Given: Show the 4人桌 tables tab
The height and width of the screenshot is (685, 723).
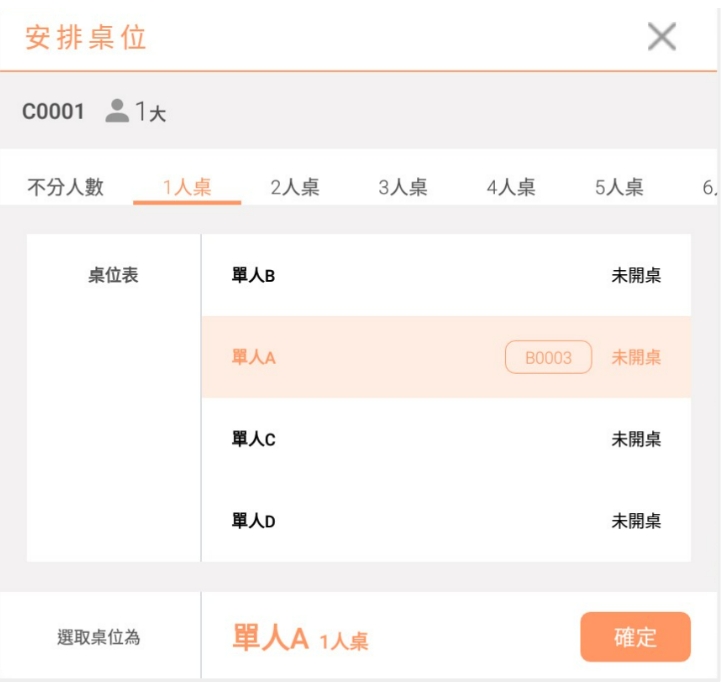Looking at the screenshot, I should (x=511, y=187).
